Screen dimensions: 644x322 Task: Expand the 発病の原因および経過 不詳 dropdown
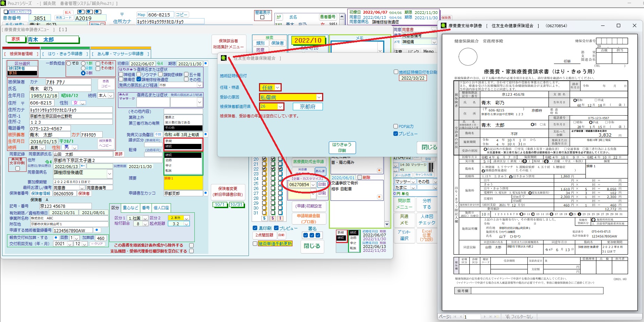[200, 85]
